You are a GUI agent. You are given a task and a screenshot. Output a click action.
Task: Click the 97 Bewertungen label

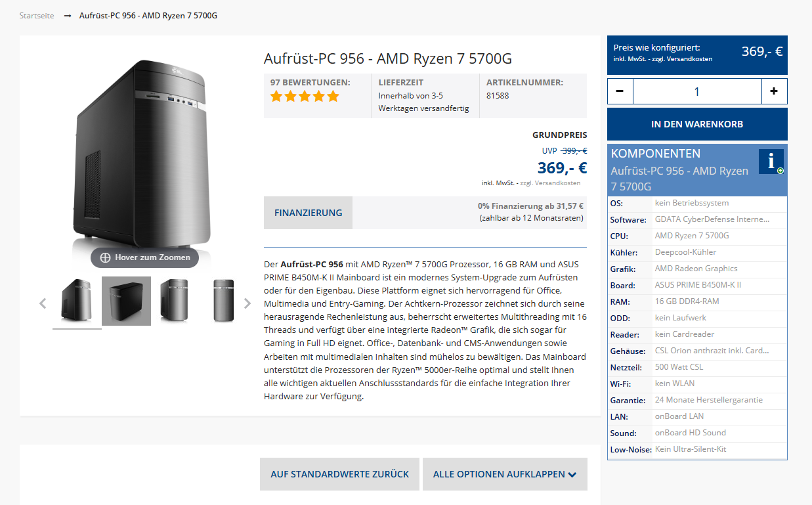pyautogui.click(x=310, y=83)
